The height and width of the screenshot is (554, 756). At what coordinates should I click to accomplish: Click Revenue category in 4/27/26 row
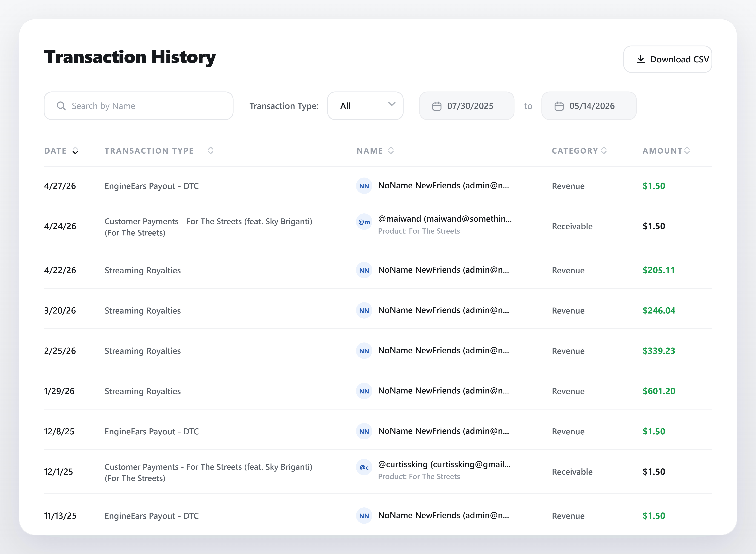568,186
